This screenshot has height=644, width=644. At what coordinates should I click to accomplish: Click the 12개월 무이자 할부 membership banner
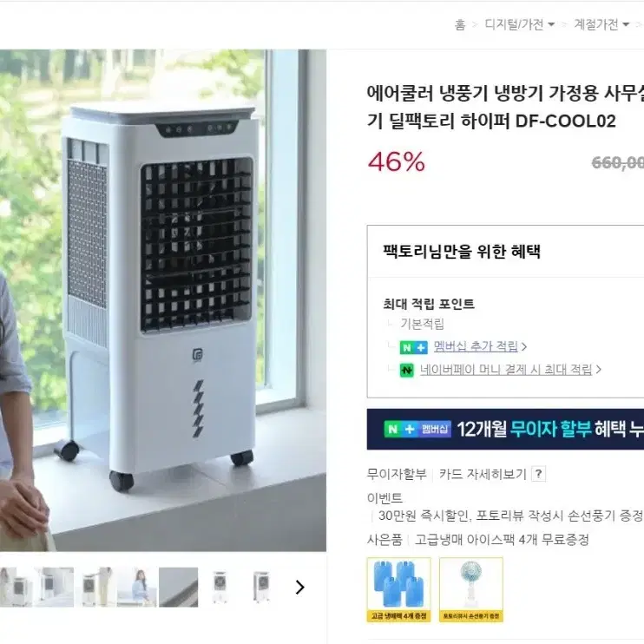coord(505,430)
